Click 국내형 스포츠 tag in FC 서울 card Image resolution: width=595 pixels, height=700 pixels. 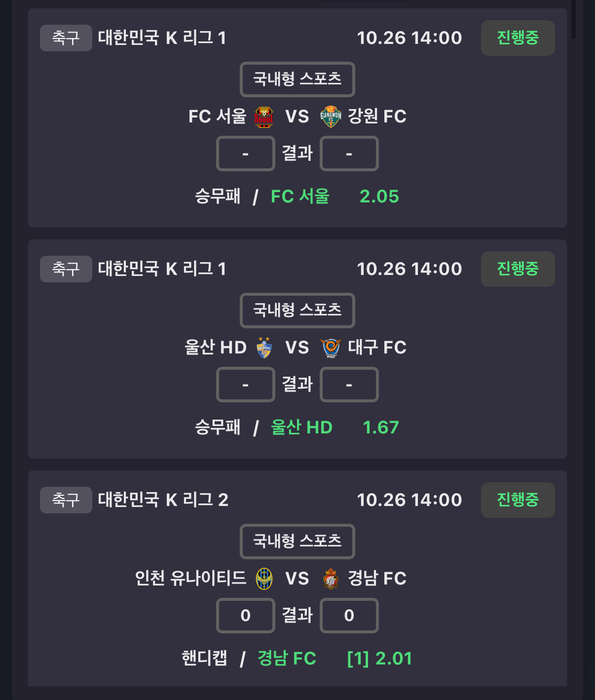297,79
